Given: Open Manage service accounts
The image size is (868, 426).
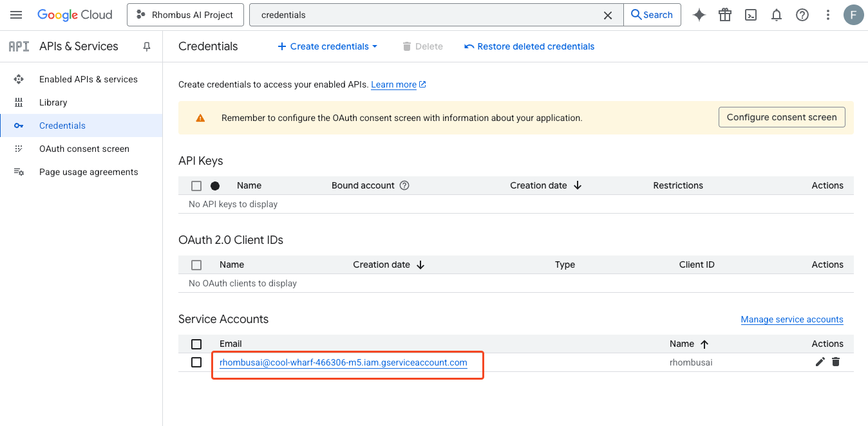Looking at the screenshot, I should pyautogui.click(x=792, y=319).
